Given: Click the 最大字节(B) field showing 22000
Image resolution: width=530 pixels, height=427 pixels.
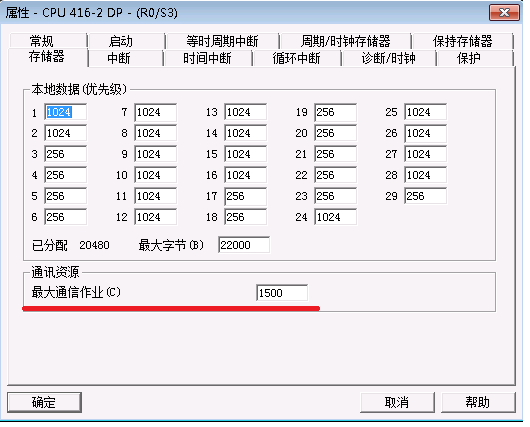Looking at the screenshot, I should click(244, 245).
